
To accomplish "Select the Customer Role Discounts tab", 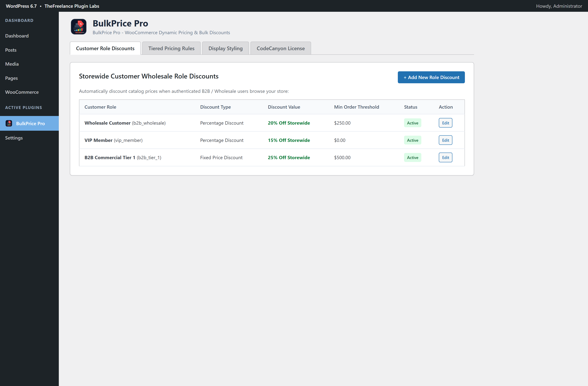I will (105, 48).
